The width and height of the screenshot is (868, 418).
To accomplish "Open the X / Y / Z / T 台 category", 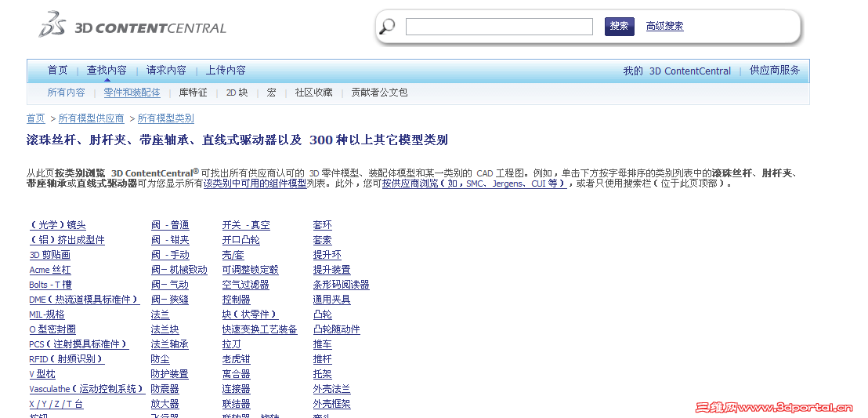I will [x=56, y=404].
